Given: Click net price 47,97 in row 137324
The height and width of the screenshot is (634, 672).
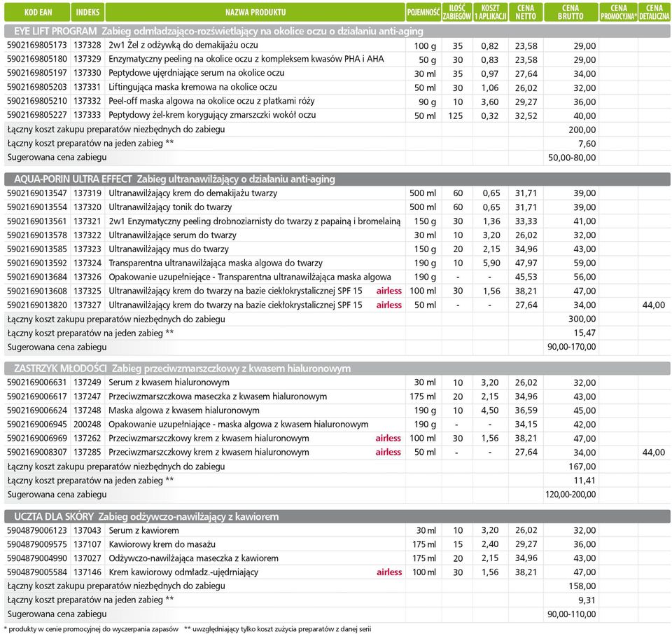Looking at the screenshot, I should tap(526, 263).
